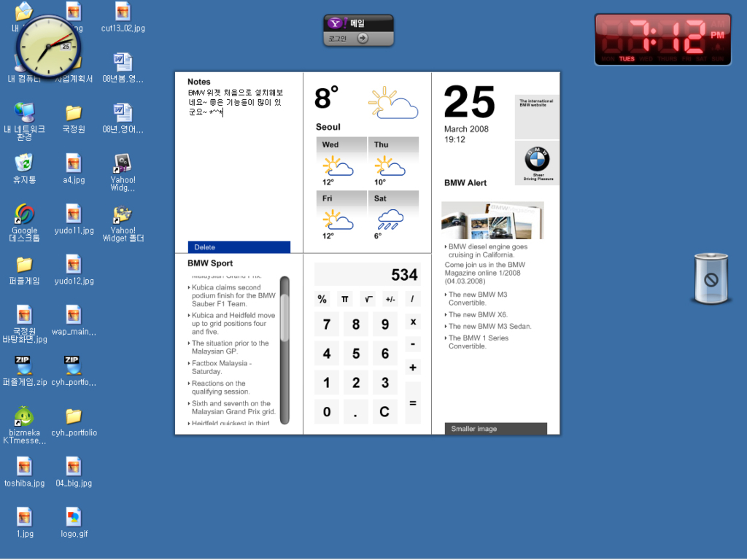Open 'The new BMW M3 Convertible' link

[x=477, y=298]
